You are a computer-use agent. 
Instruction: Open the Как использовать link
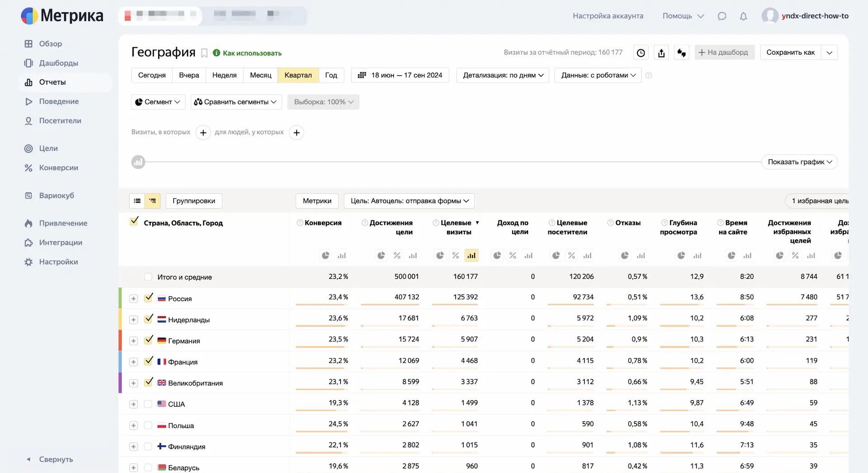tap(252, 53)
